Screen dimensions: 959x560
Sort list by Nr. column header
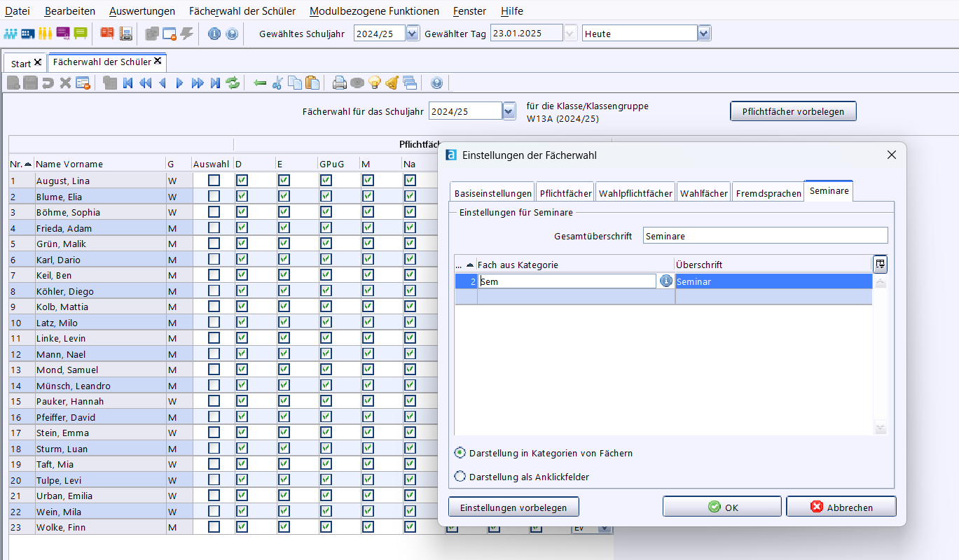pos(21,164)
